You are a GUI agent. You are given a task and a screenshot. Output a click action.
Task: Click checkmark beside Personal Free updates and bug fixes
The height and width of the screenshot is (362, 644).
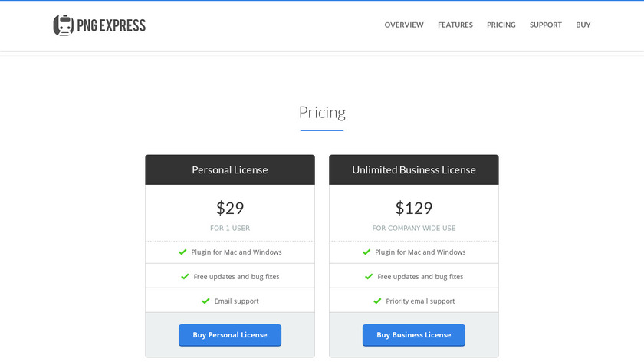coord(185,277)
